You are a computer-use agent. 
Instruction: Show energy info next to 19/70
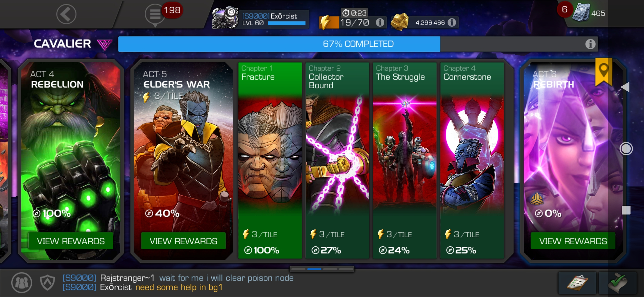click(x=380, y=22)
